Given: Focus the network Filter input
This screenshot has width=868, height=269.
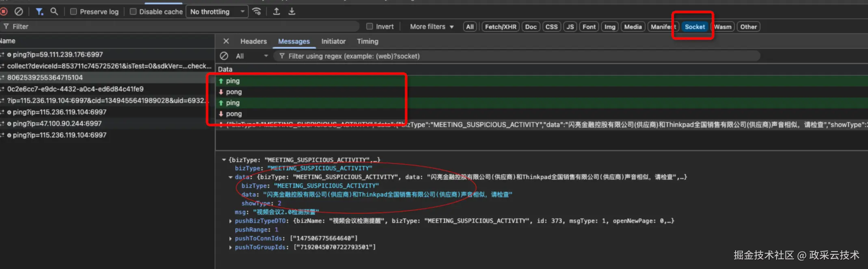Looking at the screenshot, I should click(x=179, y=26).
